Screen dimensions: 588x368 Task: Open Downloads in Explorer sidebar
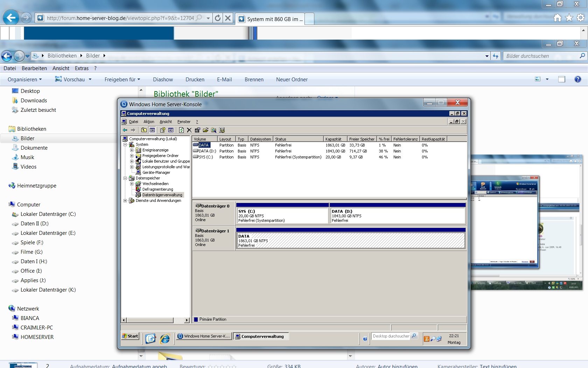[34, 101]
